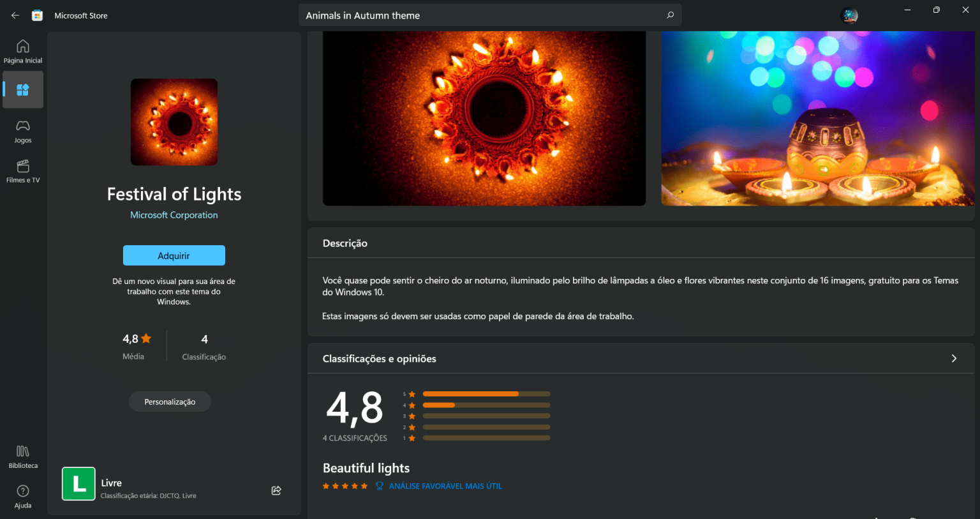
Task: Open the Biblioteca library
Action: coord(23,456)
